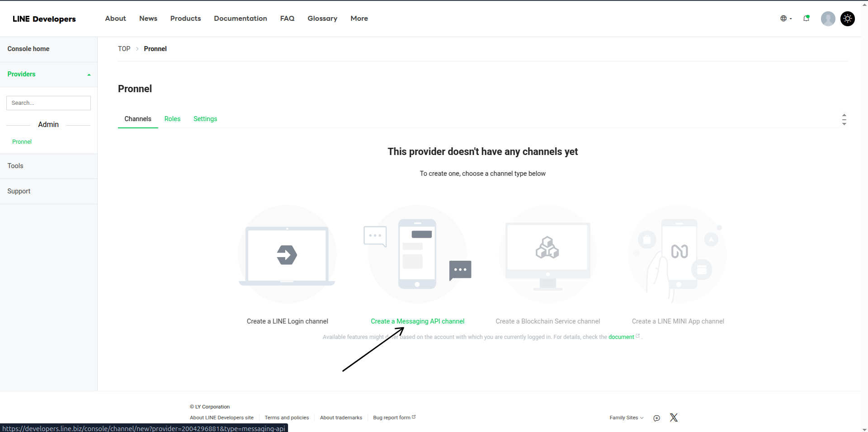
Task: Open the language globe selector
Action: (786, 19)
